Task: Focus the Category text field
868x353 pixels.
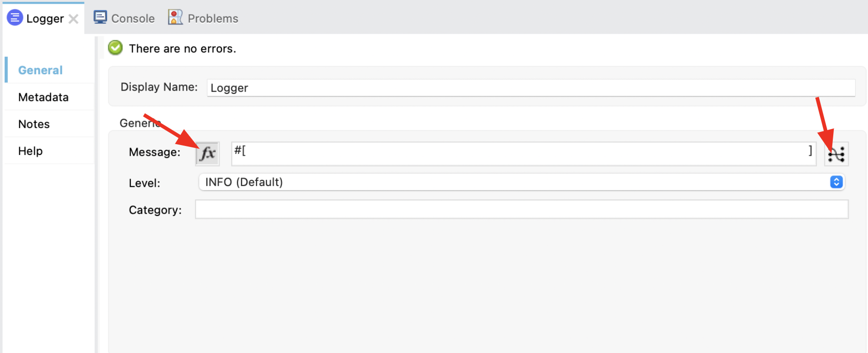Action: (x=521, y=209)
